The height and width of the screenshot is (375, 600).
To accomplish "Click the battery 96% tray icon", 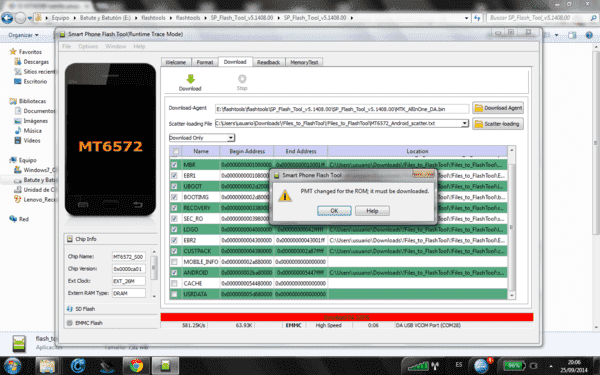I will coord(513,366).
